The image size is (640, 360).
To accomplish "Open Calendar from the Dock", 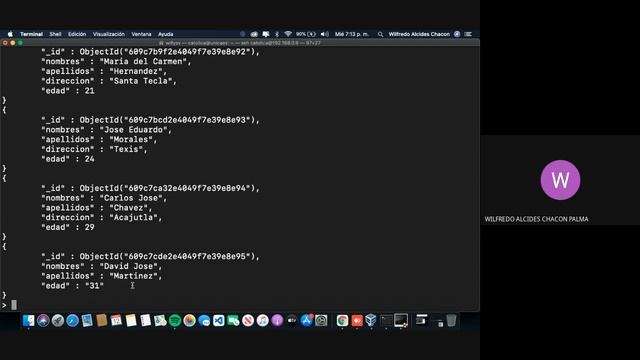I will pyautogui.click(x=116, y=320).
